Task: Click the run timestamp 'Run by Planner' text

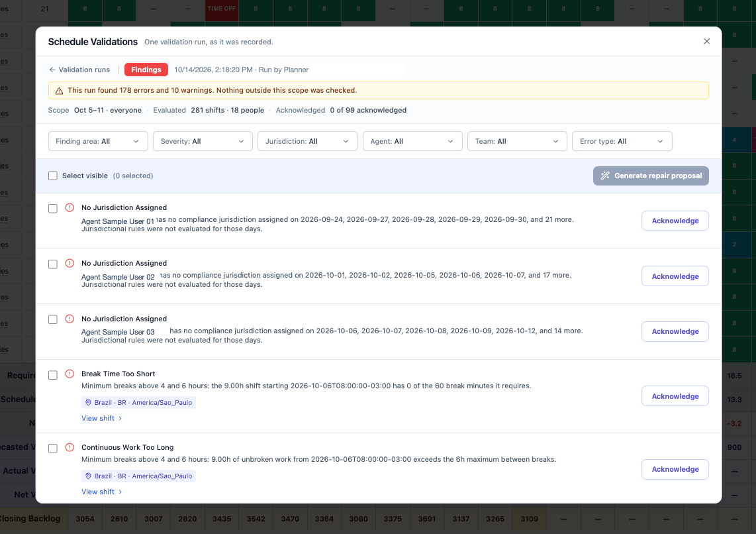Action: coord(283,70)
